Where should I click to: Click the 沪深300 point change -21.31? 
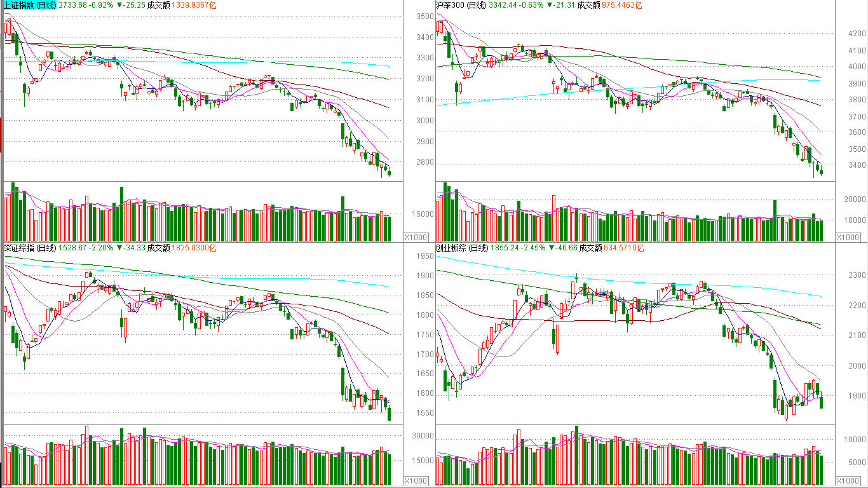564,5
